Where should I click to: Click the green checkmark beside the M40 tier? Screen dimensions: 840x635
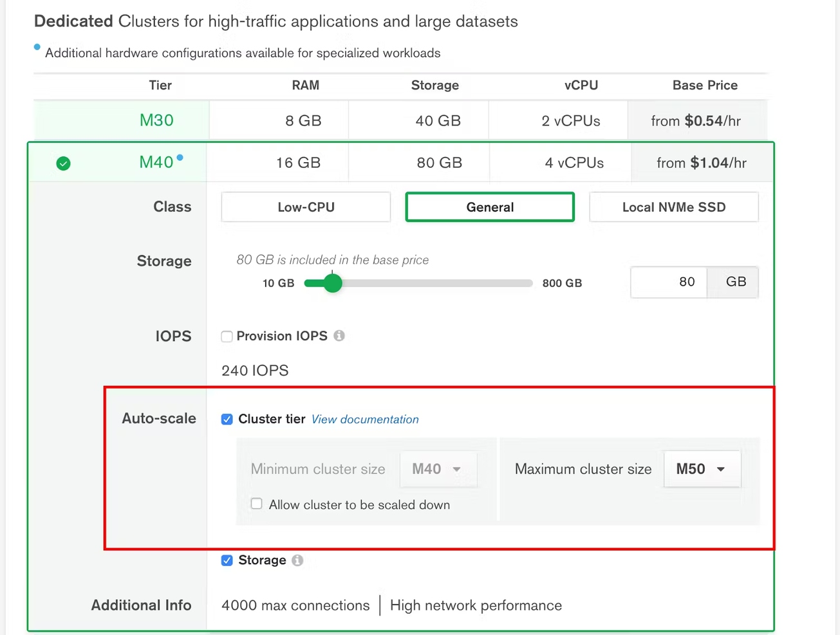[x=62, y=163]
